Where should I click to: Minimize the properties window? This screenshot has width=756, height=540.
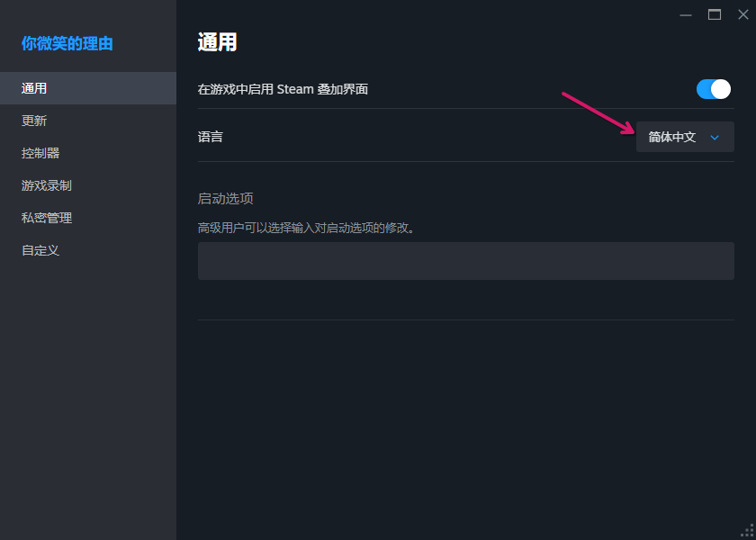coord(686,14)
